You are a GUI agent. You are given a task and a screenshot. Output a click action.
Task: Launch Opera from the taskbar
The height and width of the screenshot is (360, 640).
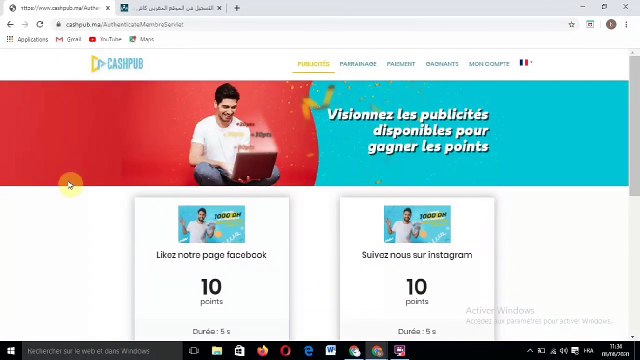click(285, 351)
